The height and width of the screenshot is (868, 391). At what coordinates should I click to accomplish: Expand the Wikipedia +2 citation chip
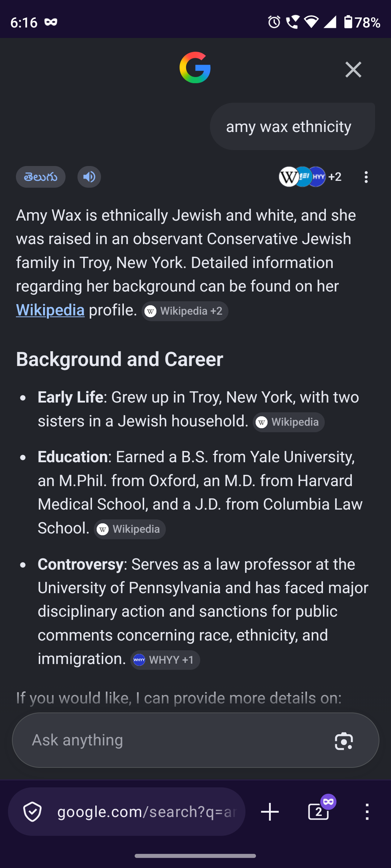click(x=185, y=311)
